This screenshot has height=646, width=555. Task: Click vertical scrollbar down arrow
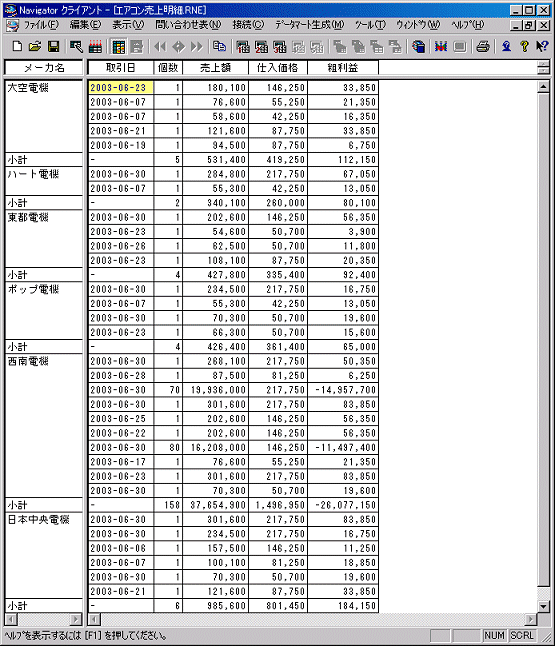pos(543,606)
